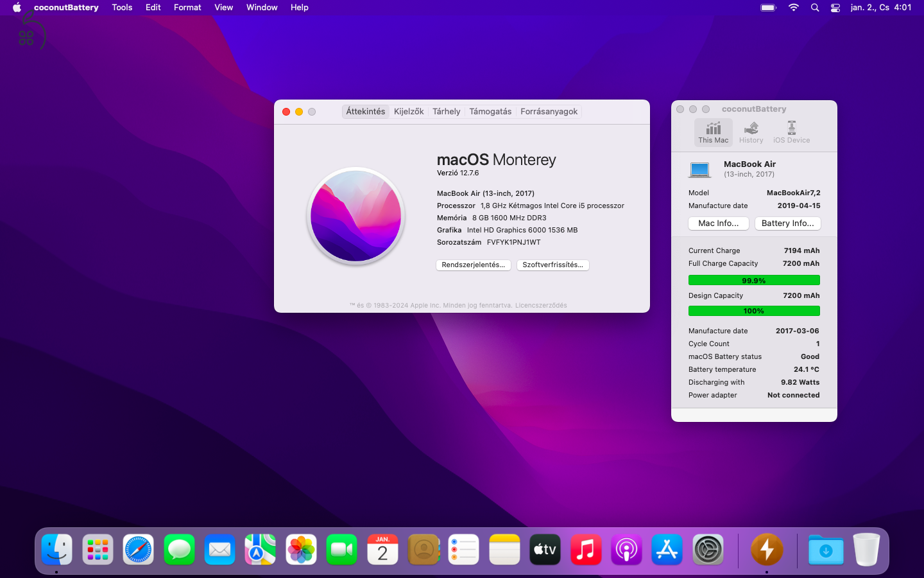Click the 2017-03-06 battery manufacture date
Screen dimensions: 924x578
[x=798, y=331]
